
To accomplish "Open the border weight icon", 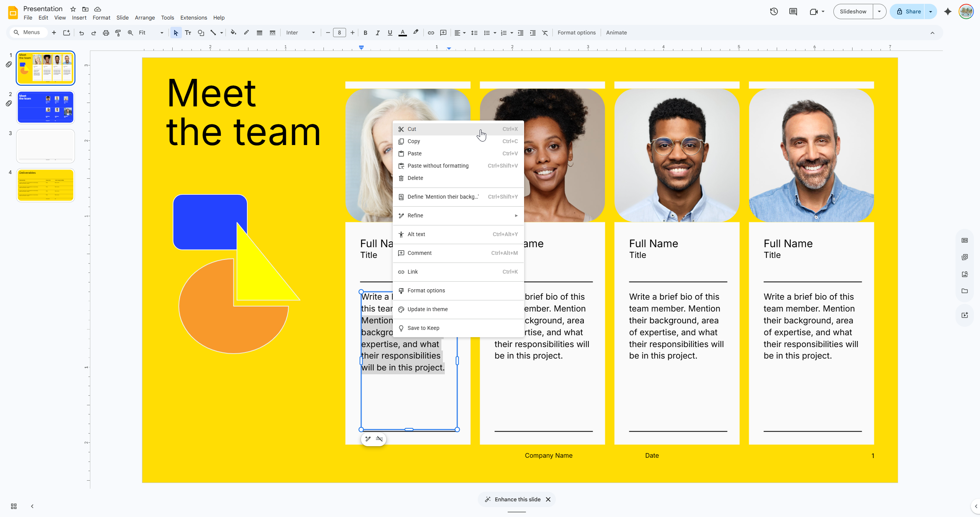I will coord(260,33).
